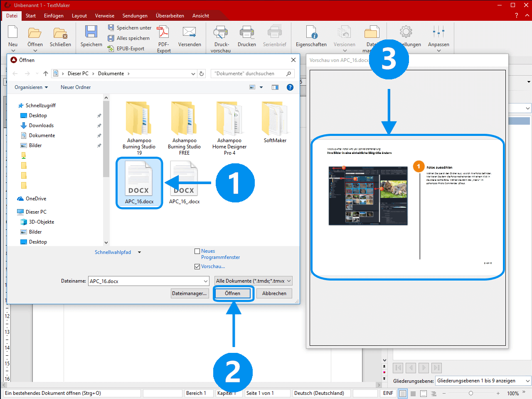The width and height of the screenshot is (532, 399).
Task: Open Ashampoo Home Designer Pro 4 folder
Action: click(x=229, y=128)
